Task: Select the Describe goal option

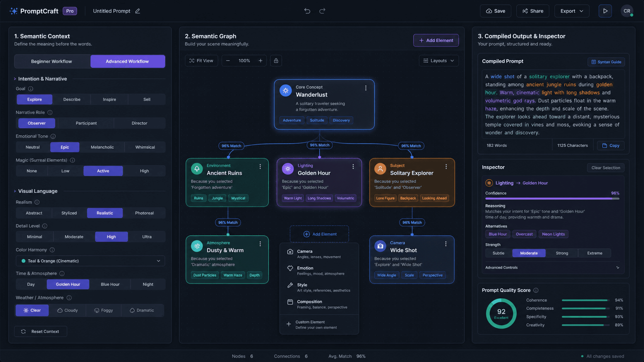Action: tap(72, 99)
